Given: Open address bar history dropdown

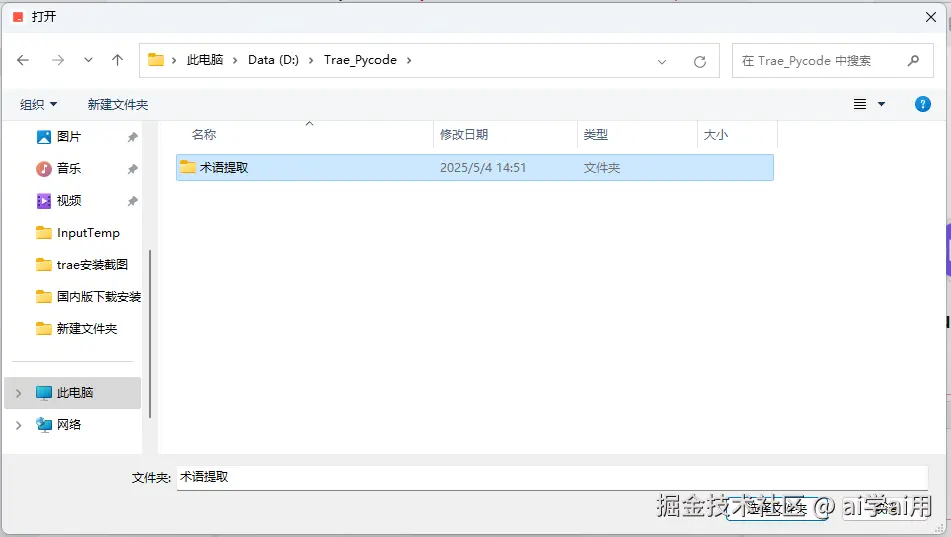Looking at the screenshot, I should (662, 61).
